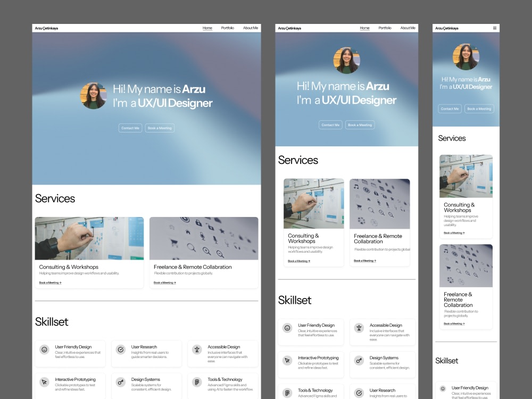Screen dimensions: 532x399
Task: Select Home in tablet mockup navigation
Action: pos(365,28)
